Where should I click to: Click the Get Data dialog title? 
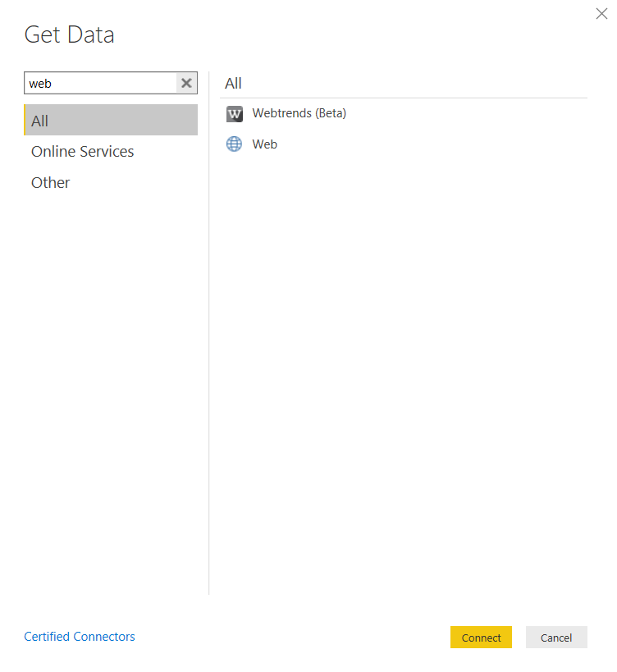click(70, 34)
